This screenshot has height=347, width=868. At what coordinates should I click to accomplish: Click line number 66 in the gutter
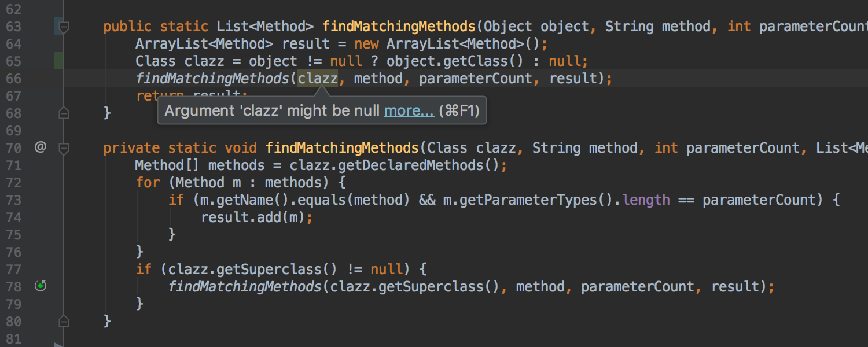coord(13,79)
